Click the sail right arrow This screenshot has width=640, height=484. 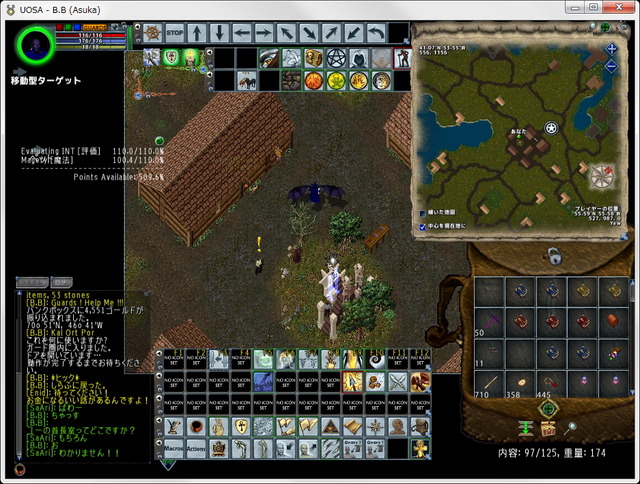(264, 33)
